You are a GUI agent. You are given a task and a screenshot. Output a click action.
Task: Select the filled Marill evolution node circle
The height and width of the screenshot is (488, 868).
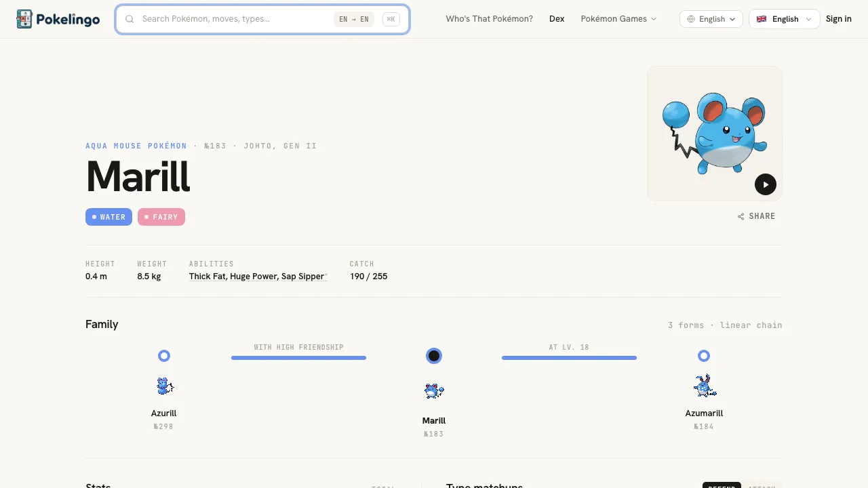pos(434,356)
